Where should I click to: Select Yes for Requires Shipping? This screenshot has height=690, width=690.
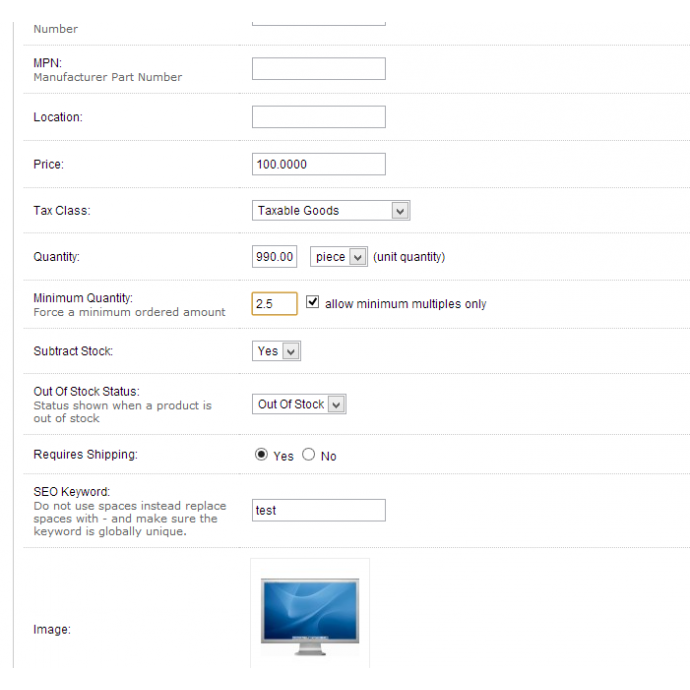[x=261, y=454]
